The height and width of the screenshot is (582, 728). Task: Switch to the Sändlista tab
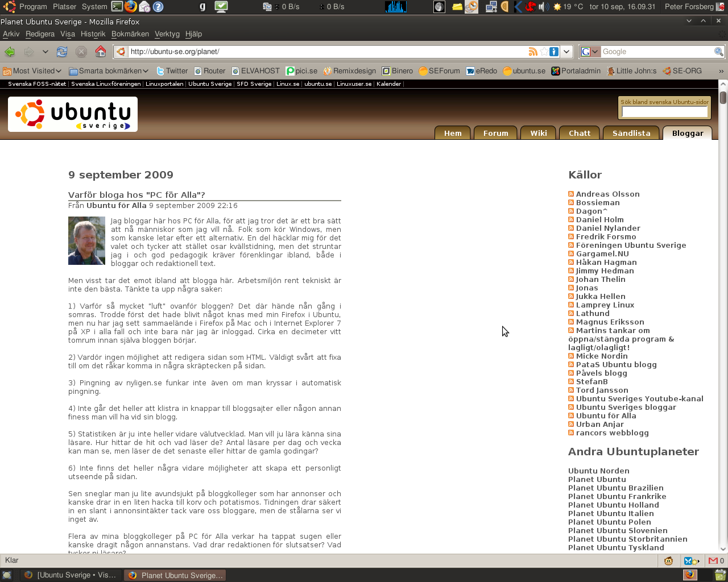631,133
